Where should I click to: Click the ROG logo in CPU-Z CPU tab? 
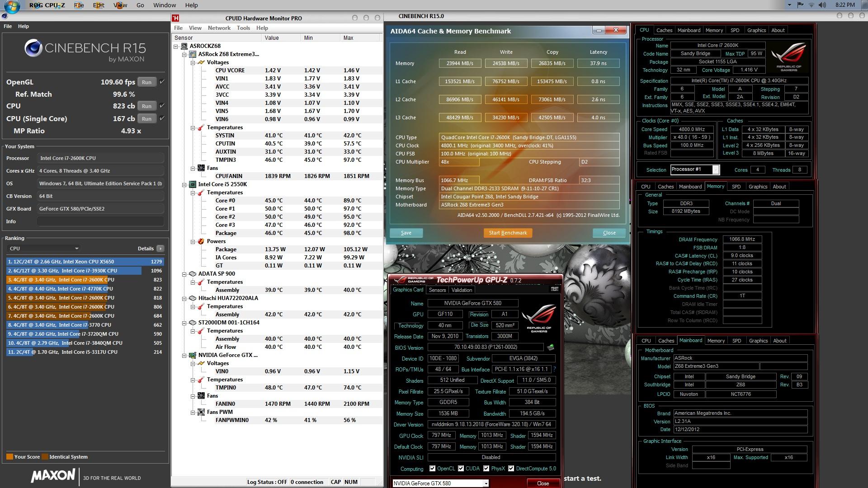coord(789,56)
